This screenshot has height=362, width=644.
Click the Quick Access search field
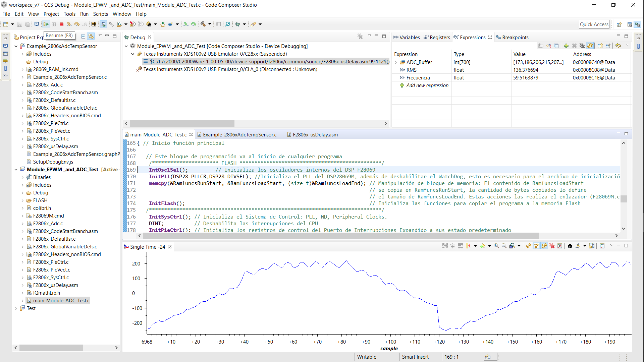pyautogui.click(x=594, y=24)
